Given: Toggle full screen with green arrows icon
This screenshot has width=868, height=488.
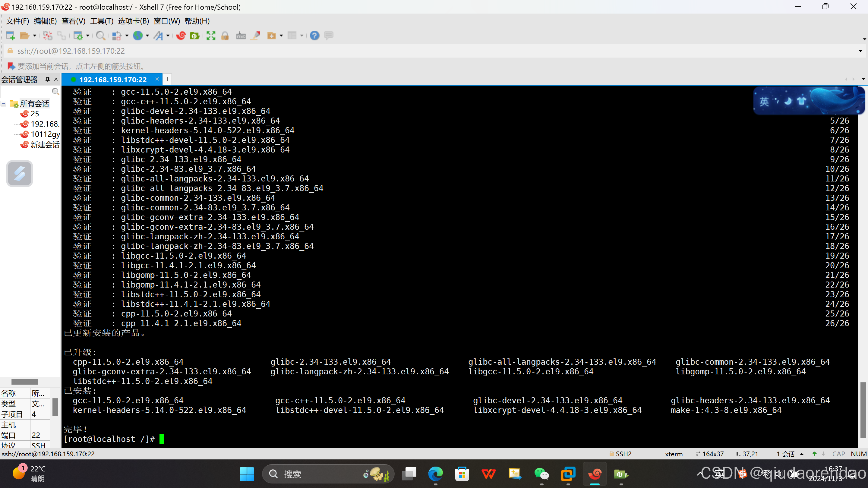Looking at the screenshot, I should (x=211, y=35).
